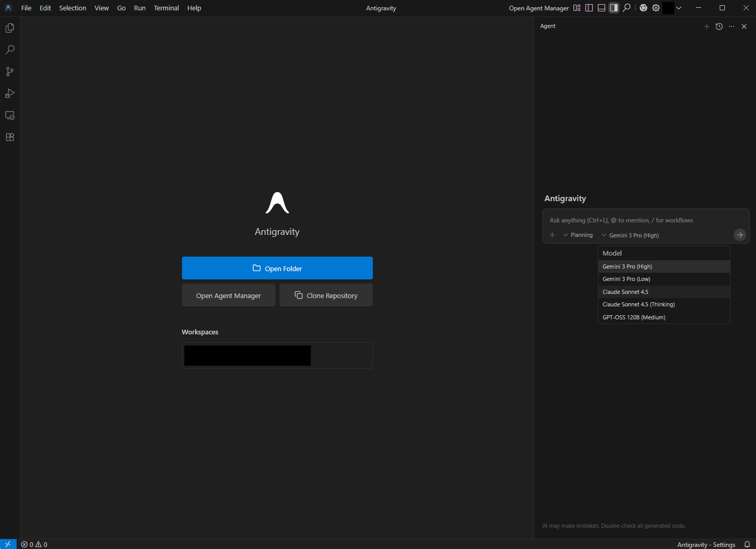This screenshot has width=756, height=549.
Task: Select Claude Sonnet 4.5 model
Action: 664,292
